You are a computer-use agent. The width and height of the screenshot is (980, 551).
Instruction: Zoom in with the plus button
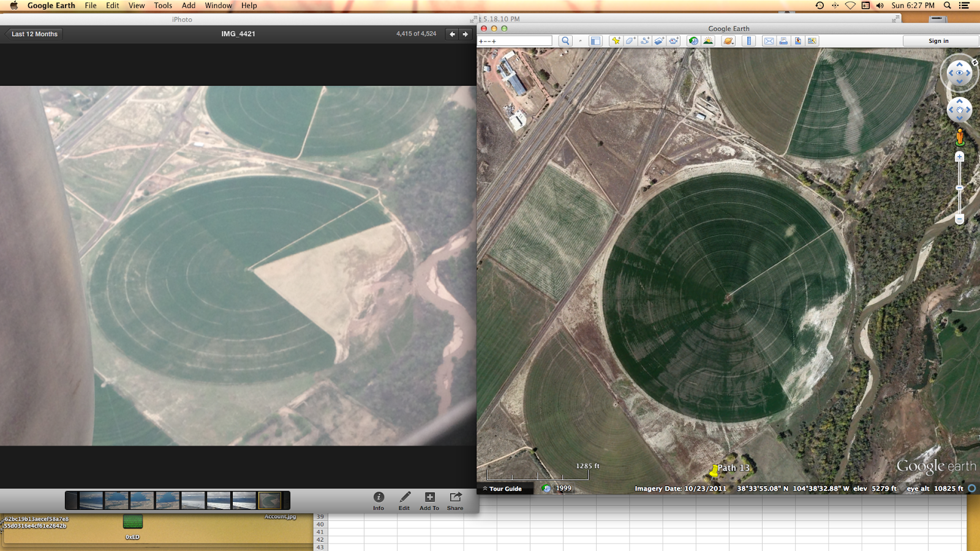click(960, 157)
